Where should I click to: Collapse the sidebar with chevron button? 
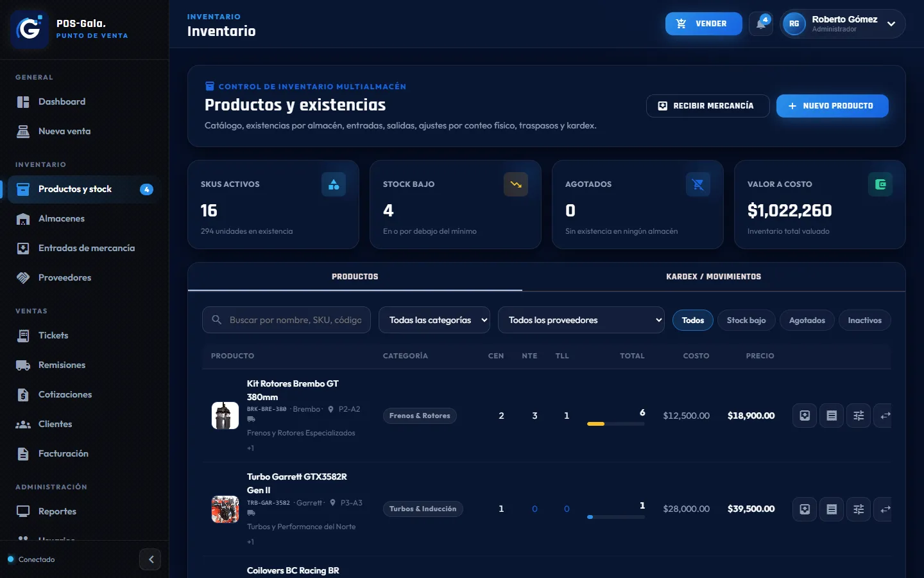pos(150,559)
